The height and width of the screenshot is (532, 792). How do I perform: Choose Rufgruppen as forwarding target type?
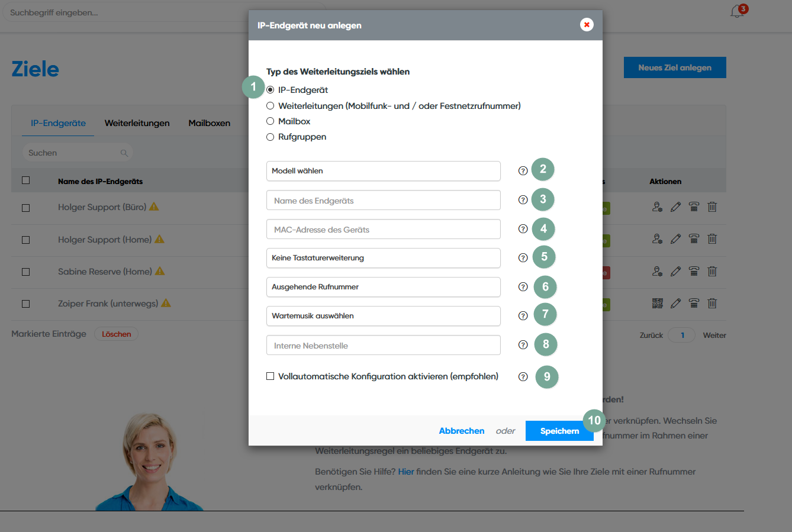[271, 137]
